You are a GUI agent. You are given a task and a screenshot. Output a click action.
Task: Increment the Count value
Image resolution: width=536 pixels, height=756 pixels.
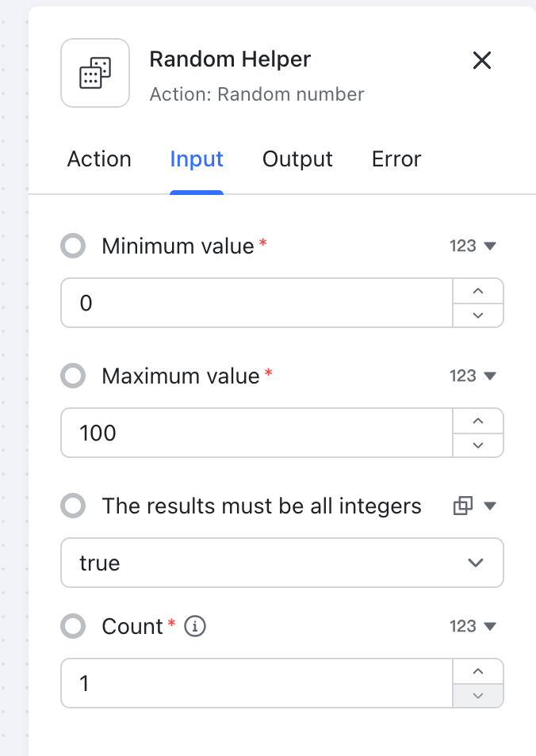477,671
